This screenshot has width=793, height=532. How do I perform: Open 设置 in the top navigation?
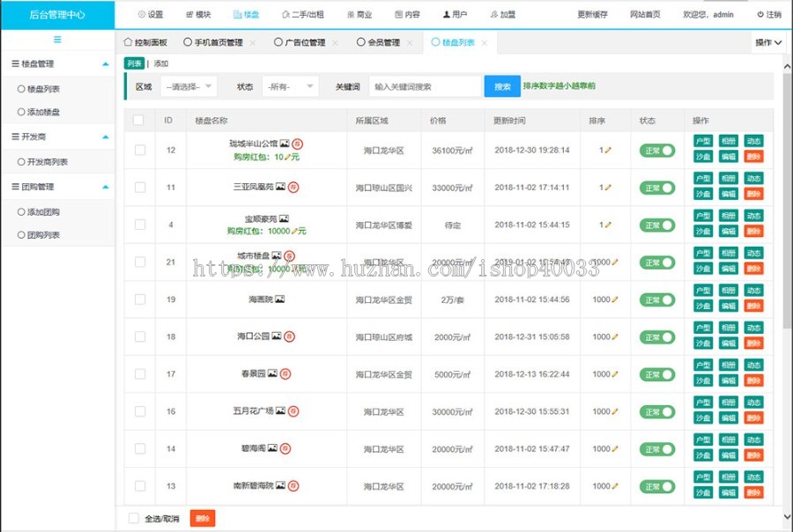pos(151,15)
